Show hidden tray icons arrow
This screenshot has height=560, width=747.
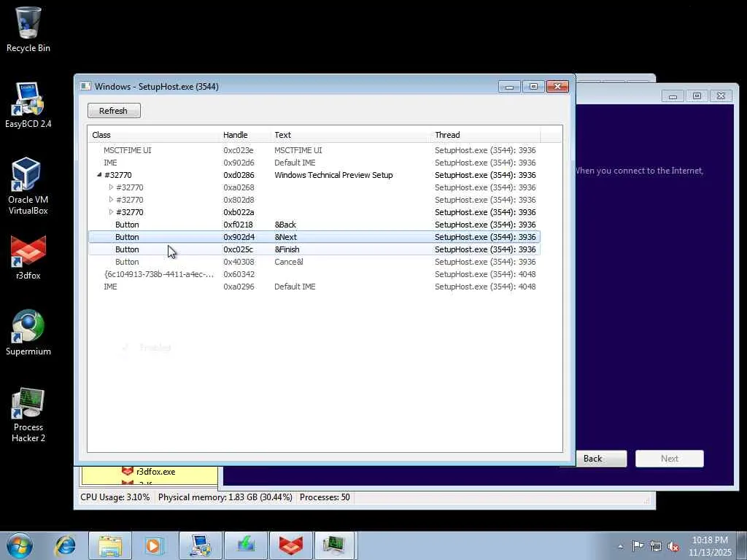pos(620,546)
